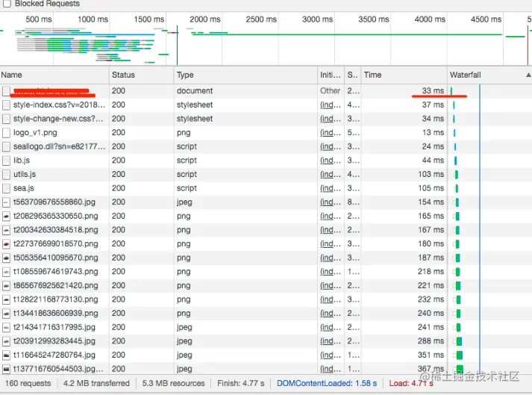Select t227376699018570.png request
This screenshot has width=532, height=395.
[x=266, y=244]
